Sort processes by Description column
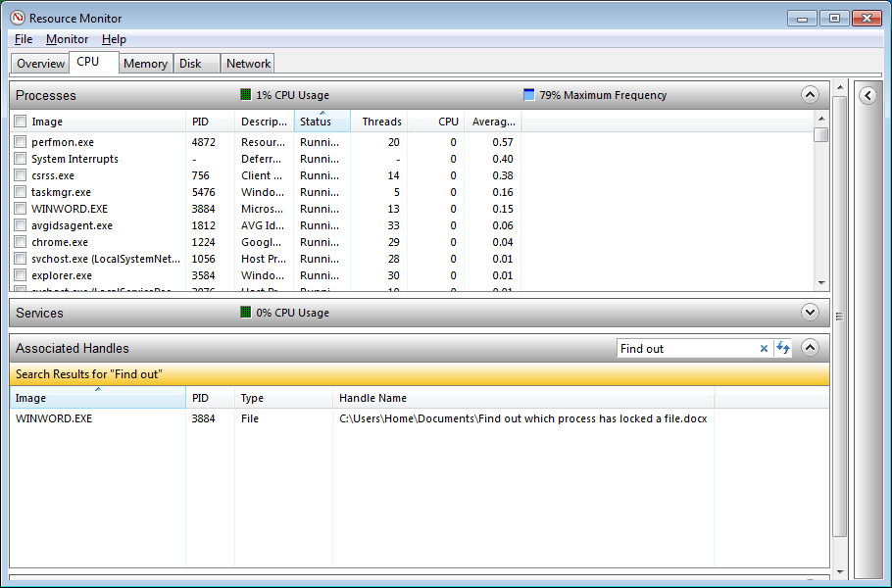 click(x=264, y=122)
